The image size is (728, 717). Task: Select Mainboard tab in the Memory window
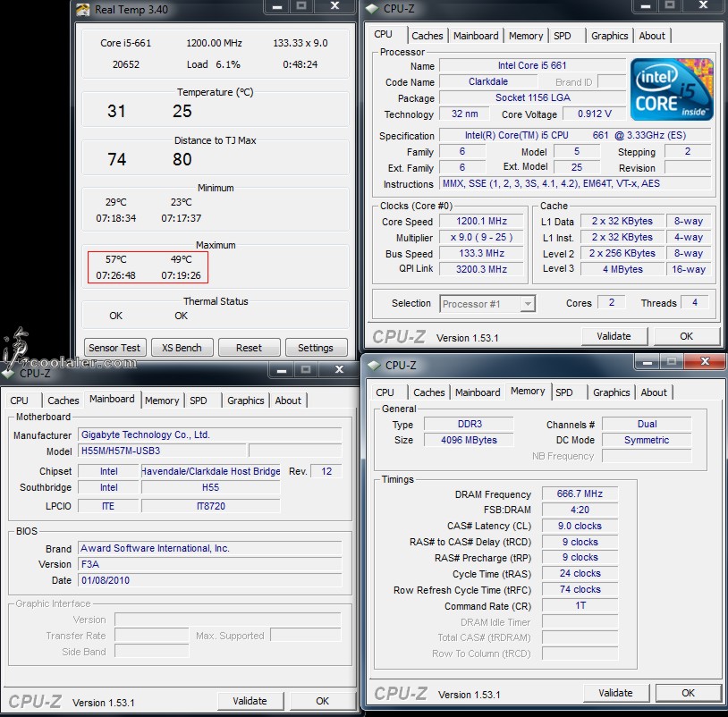pos(478,392)
